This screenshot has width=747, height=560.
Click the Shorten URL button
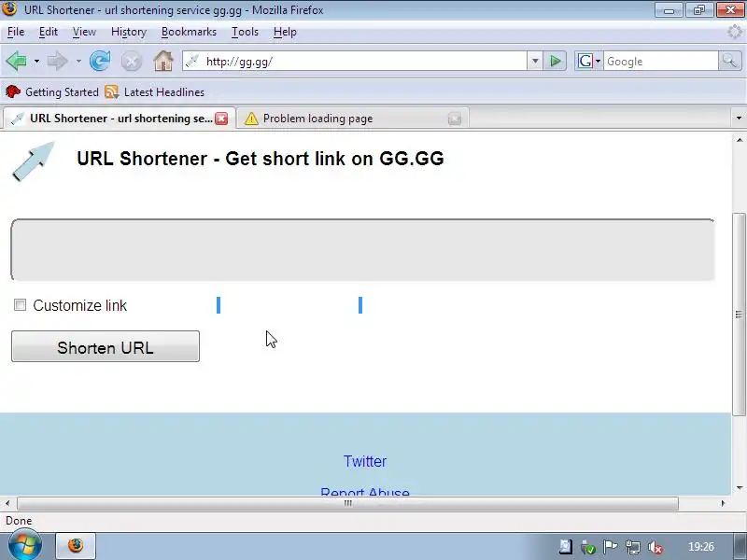(x=106, y=346)
